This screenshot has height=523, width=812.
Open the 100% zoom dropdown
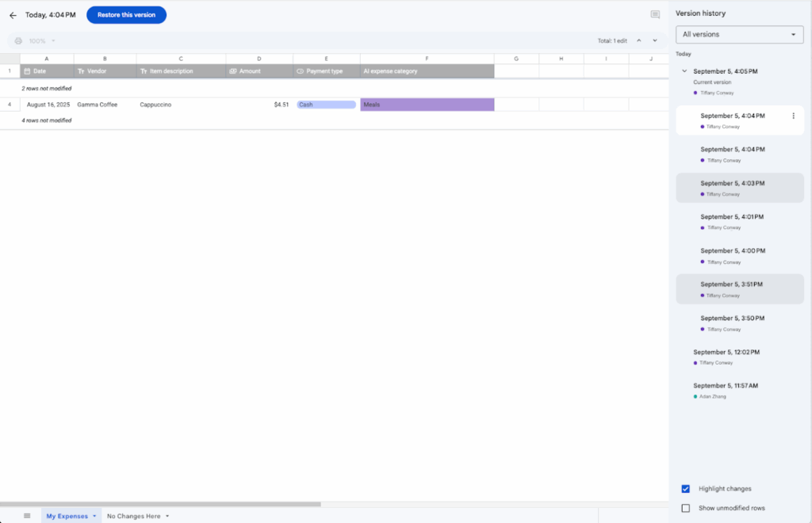tap(42, 40)
